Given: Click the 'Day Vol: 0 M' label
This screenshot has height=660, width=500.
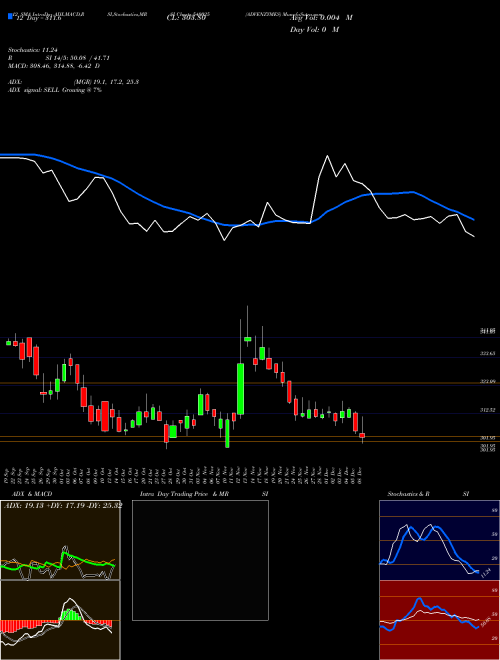Looking at the screenshot, I should pyautogui.click(x=314, y=30).
